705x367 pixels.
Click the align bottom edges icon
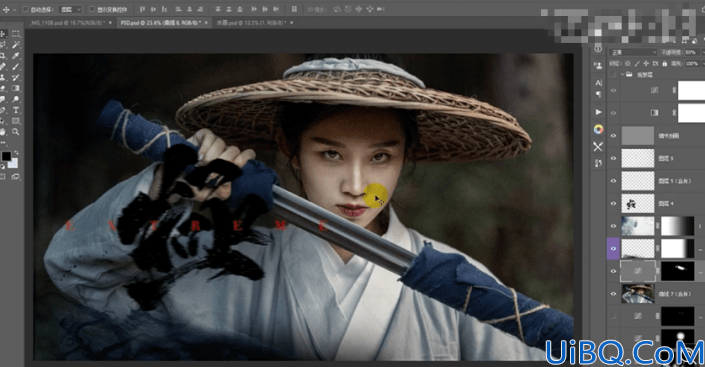pos(164,9)
